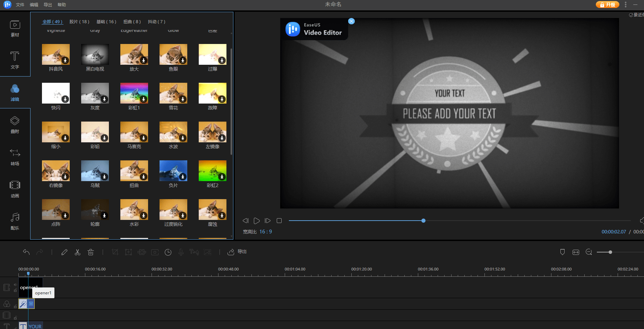Click the pencil edit icon
The height and width of the screenshot is (329, 644).
point(64,252)
